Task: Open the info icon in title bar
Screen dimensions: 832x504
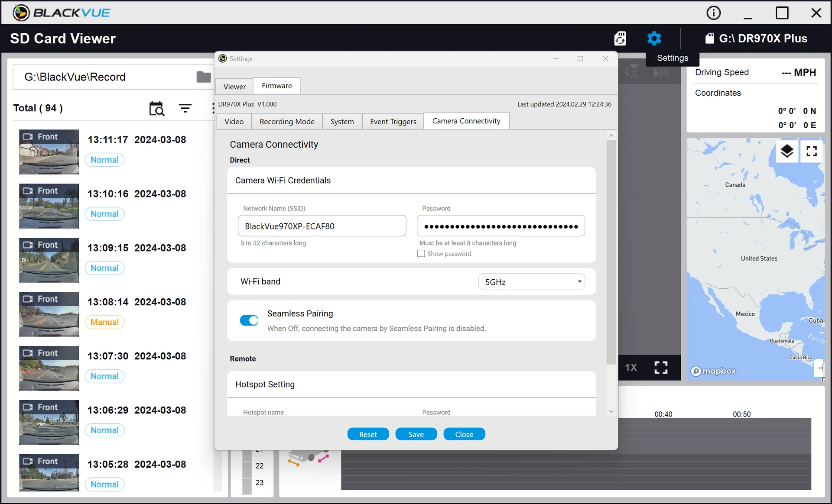Action: [x=713, y=13]
